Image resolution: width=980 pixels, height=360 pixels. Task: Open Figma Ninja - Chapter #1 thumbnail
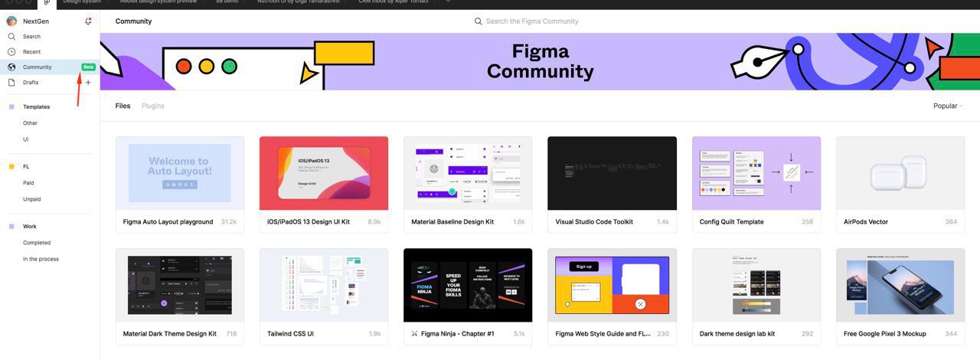(x=468, y=285)
